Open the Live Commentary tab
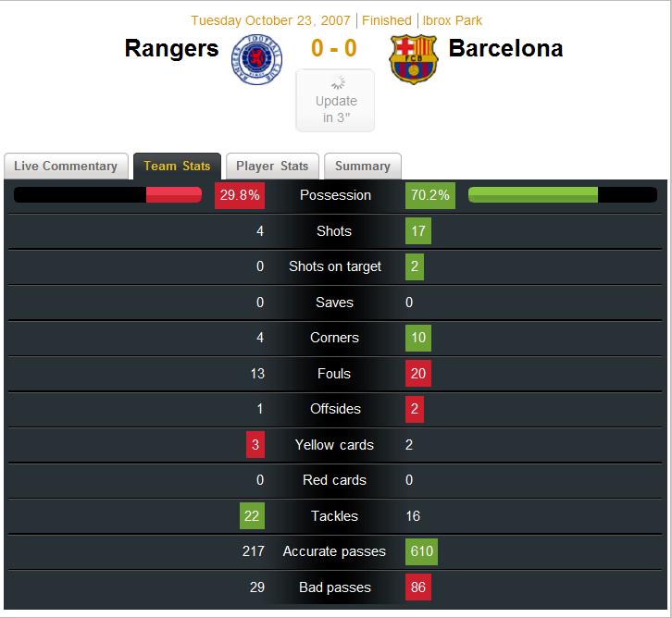Viewport: 672px width, 618px height. (66, 167)
